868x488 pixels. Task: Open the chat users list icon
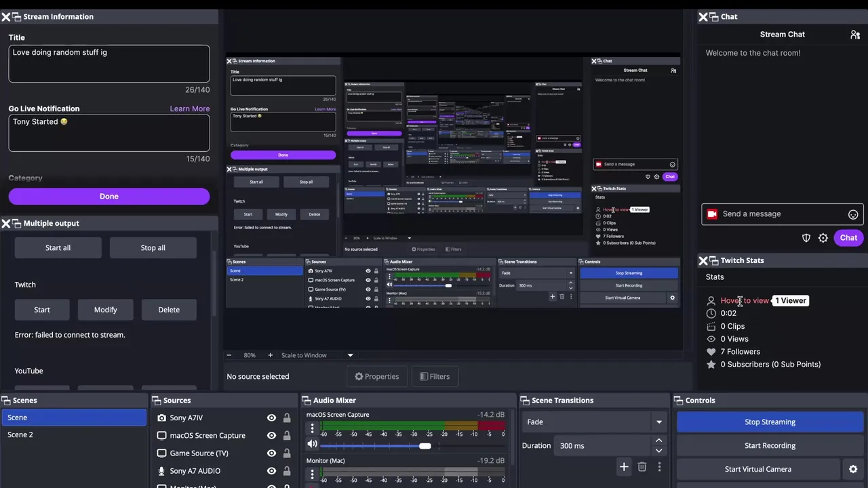click(855, 35)
